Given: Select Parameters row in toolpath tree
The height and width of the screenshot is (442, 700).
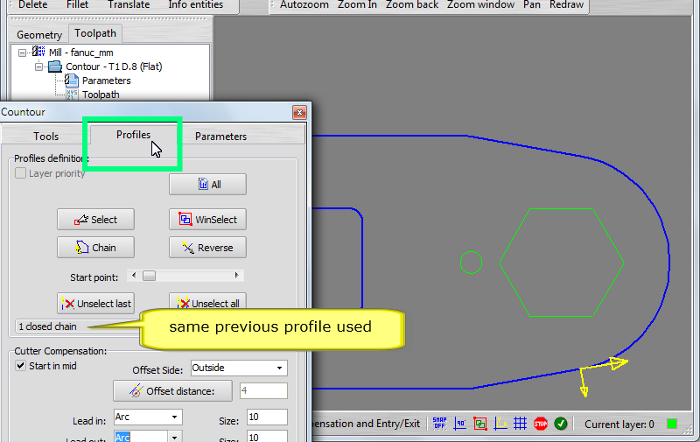Looking at the screenshot, I should (x=106, y=81).
